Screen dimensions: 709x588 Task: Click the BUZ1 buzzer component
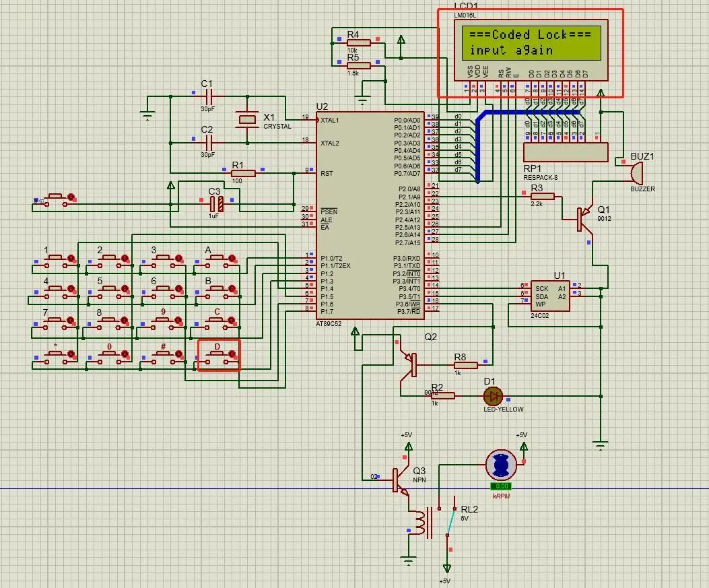pyautogui.click(x=635, y=173)
